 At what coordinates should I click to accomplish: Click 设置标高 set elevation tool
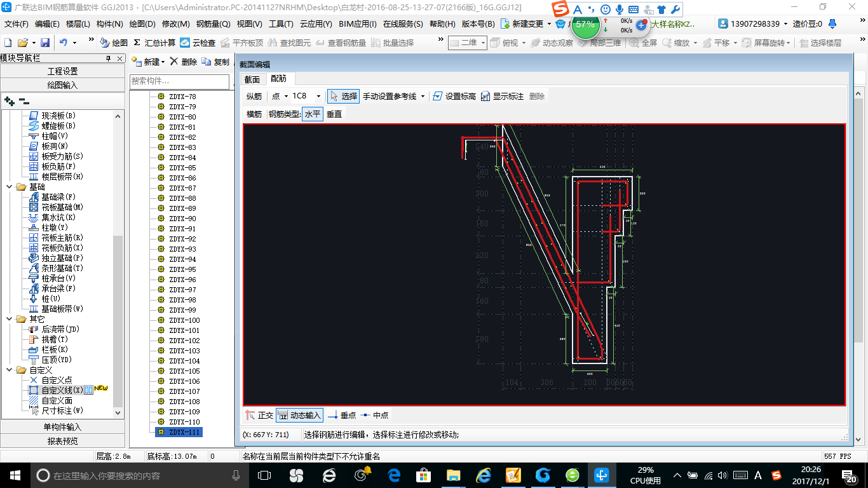454,96
